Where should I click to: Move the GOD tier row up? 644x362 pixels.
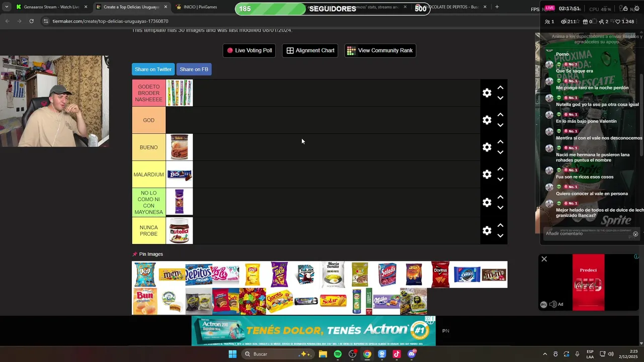[x=500, y=115]
